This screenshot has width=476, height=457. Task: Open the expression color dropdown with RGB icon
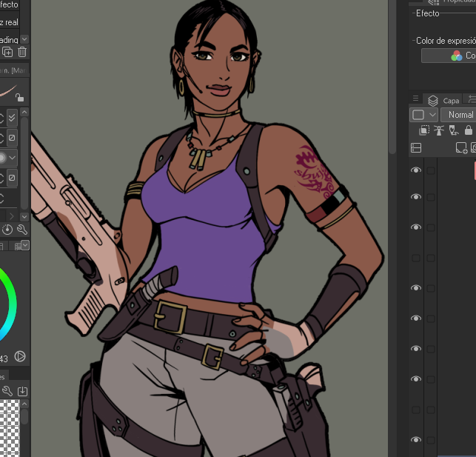click(449, 56)
